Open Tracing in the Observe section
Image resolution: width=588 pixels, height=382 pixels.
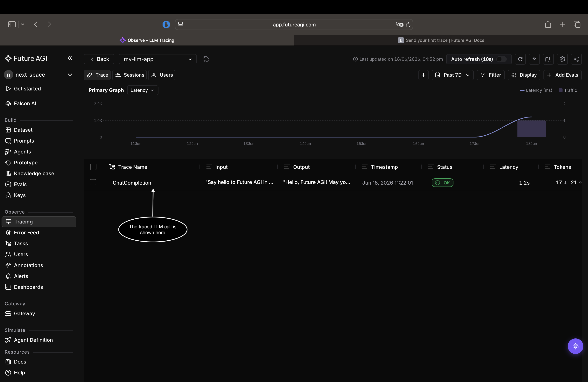tap(39, 222)
